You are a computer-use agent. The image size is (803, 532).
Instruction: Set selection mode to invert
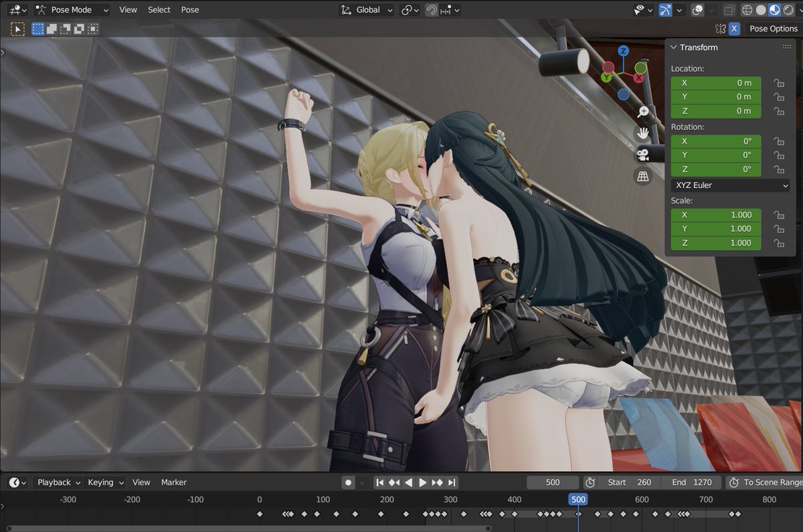pyautogui.click(x=79, y=29)
